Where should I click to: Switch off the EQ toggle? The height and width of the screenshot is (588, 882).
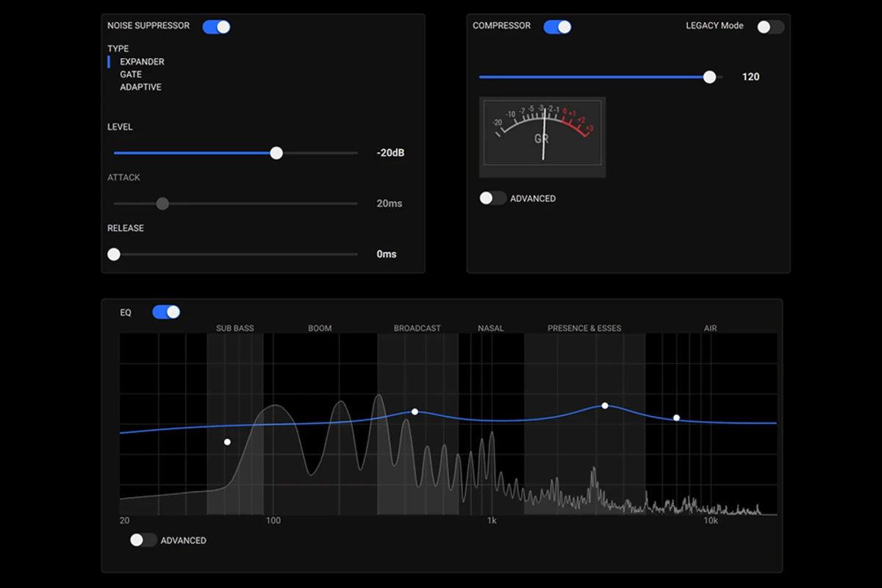(166, 312)
